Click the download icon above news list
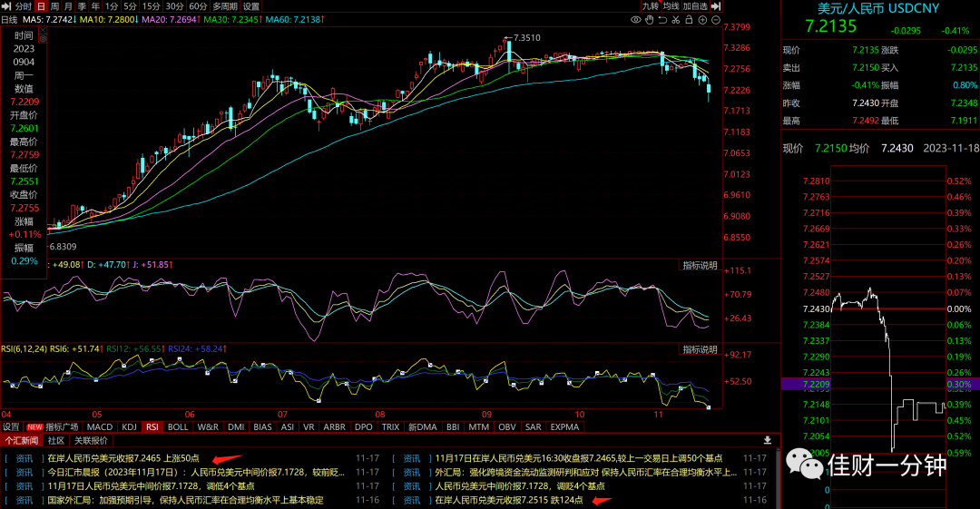Screen dimensions: 980x509 (x=768, y=440)
